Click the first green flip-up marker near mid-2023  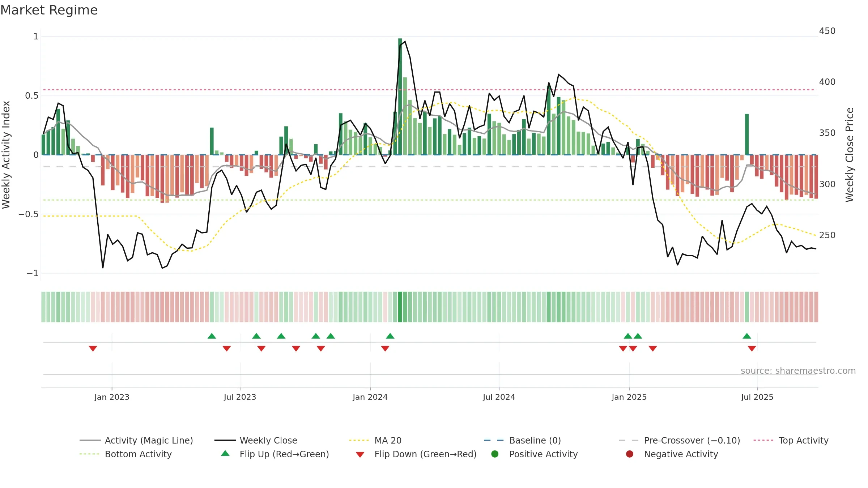(212, 336)
